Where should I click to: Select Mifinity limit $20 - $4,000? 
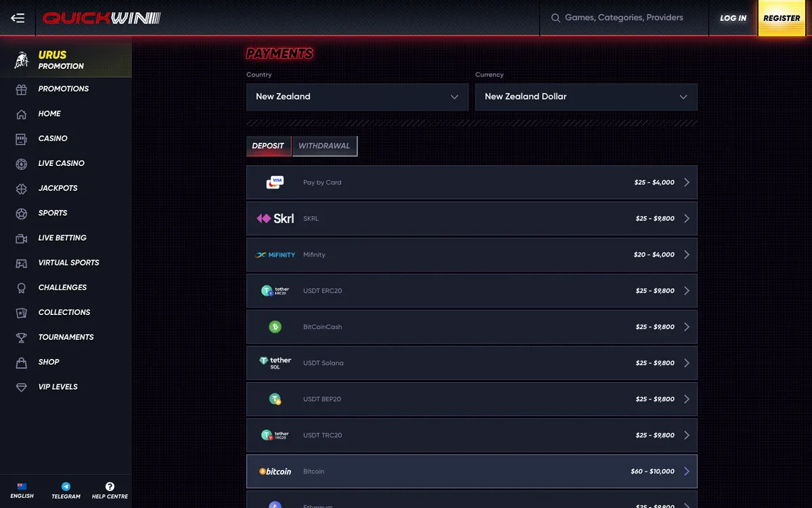pos(654,255)
